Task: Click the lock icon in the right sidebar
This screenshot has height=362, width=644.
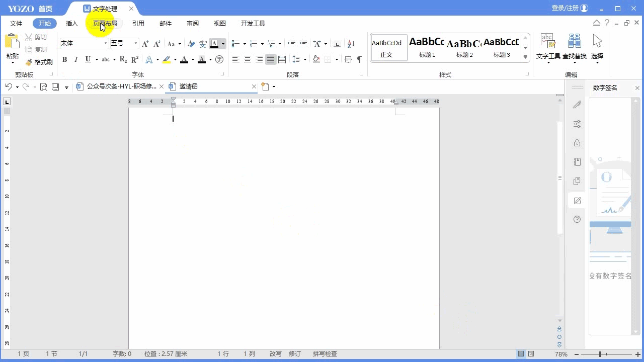Action: point(577,143)
